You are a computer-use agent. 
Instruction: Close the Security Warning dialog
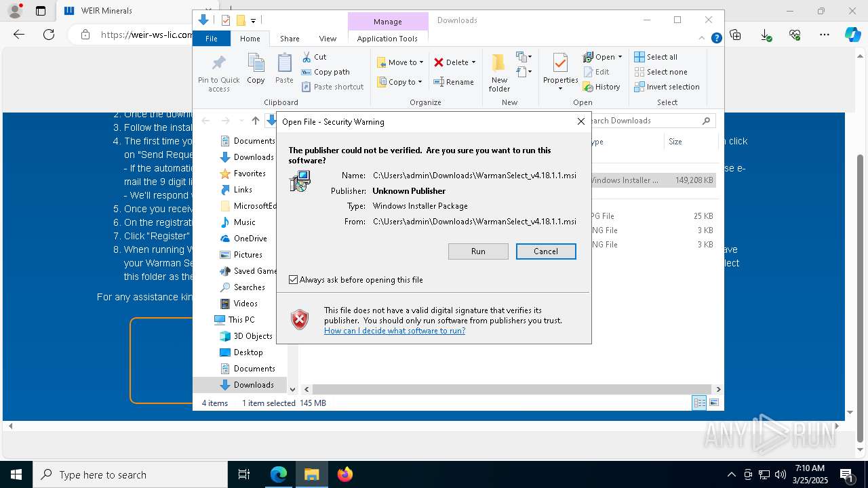tap(580, 121)
